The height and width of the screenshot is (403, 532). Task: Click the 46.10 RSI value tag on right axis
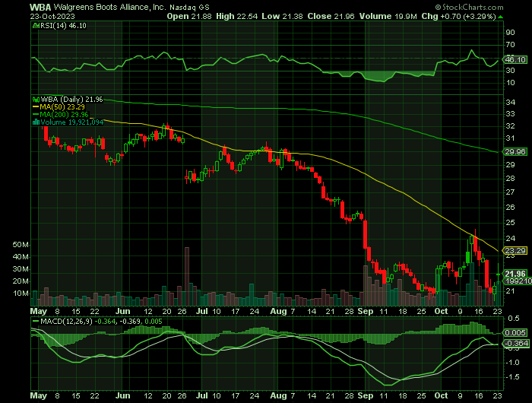coord(515,60)
